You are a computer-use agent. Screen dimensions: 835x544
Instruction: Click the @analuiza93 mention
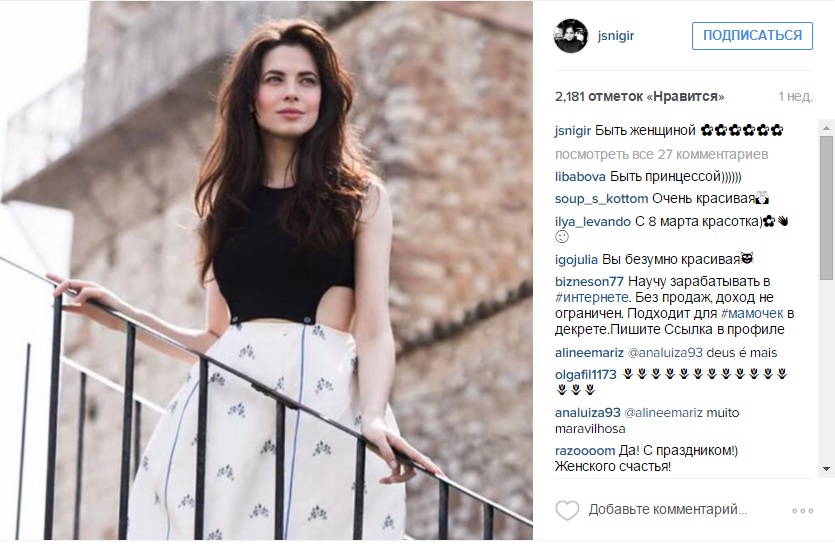point(666,352)
